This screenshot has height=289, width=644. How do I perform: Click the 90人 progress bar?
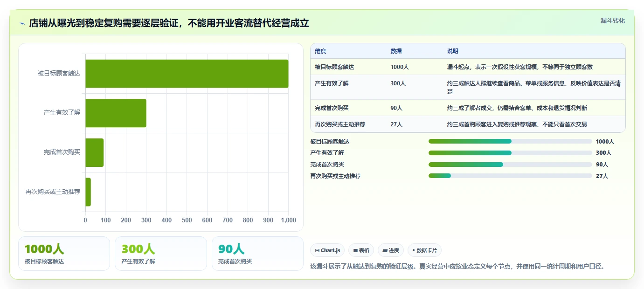tap(510, 165)
